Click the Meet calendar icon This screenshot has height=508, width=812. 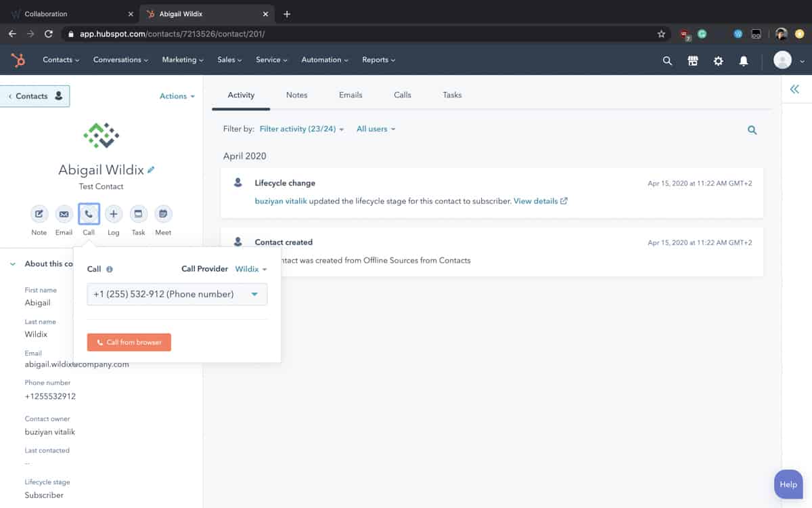click(163, 214)
